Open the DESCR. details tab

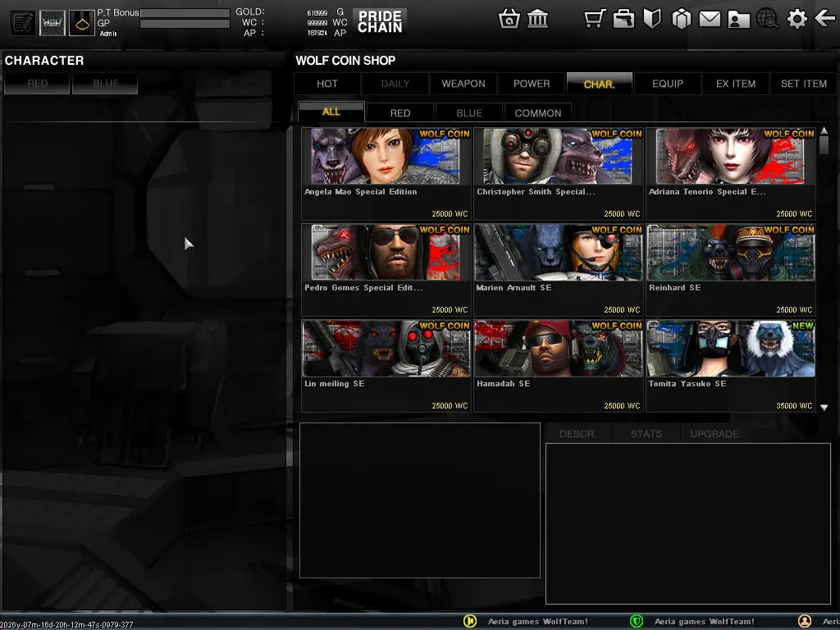coord(577,434)
